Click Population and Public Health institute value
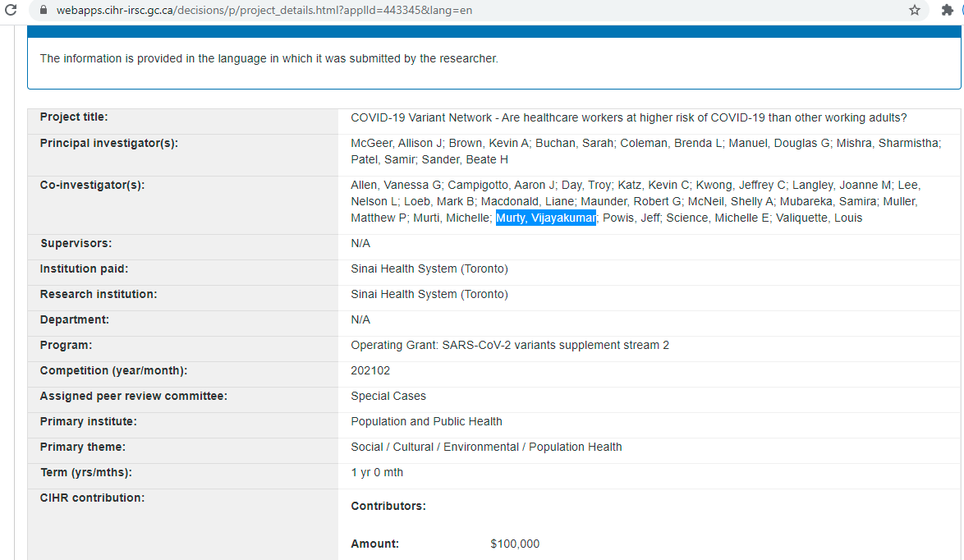Image resolution: width=964 pixels, height=560 pixels. pyautogui.click(x=426, y=421)
